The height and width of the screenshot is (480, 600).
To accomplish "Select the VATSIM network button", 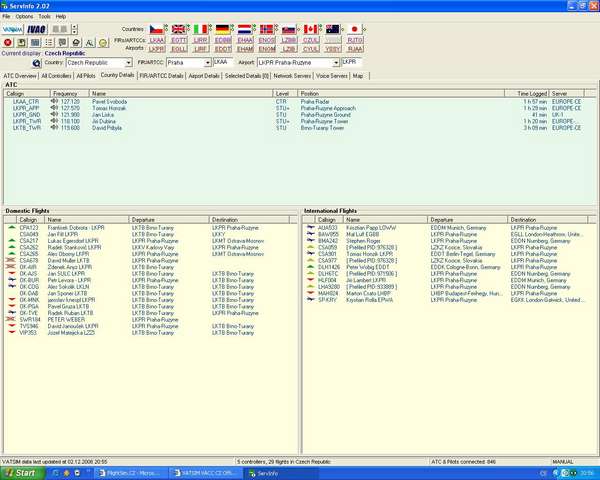I will [x=13, y=29].
